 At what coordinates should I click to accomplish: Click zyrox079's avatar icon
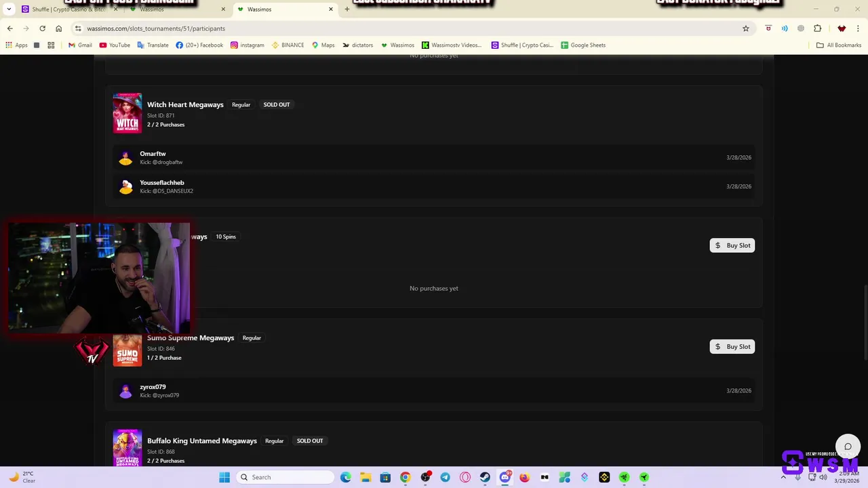click(x=125, y=391)
